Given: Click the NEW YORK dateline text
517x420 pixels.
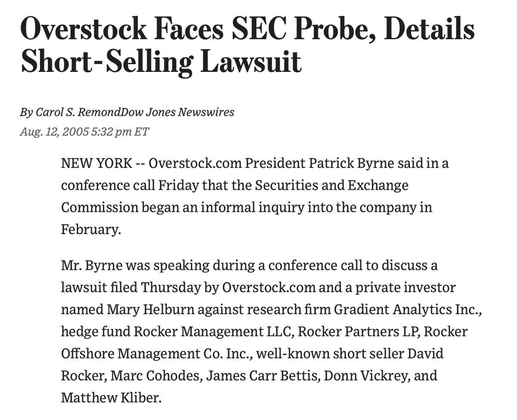Looking at the screenshot, I should tap(97, 164).
